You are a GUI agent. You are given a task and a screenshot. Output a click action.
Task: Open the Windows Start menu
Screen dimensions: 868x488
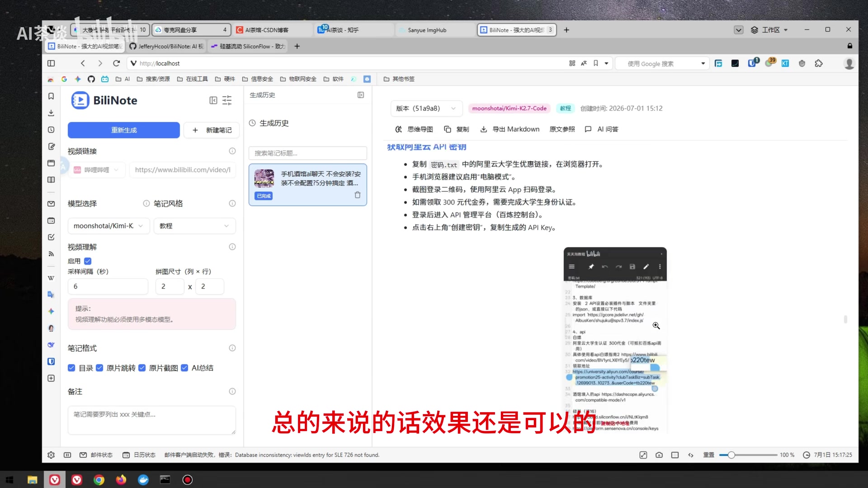[x=9, y=480]
